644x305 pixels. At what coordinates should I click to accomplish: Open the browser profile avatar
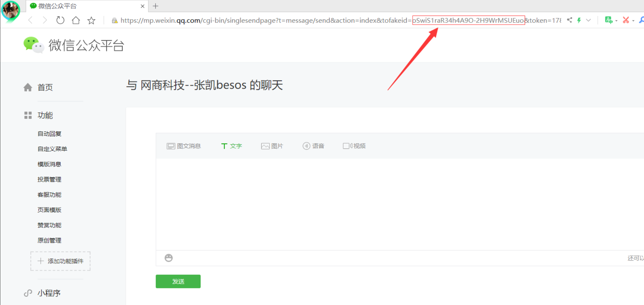click(10, 10)
